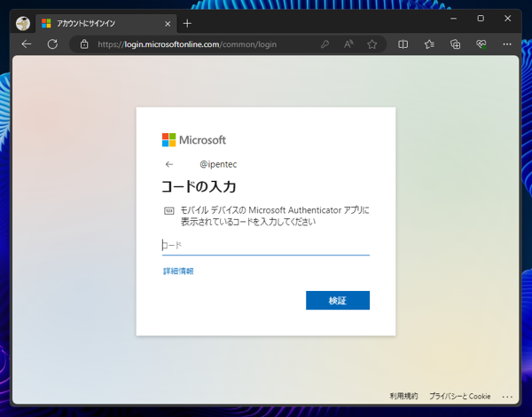Click the code-type icon beside the instructions
Screen dimensions: 532x417
(x=169, y=211)
